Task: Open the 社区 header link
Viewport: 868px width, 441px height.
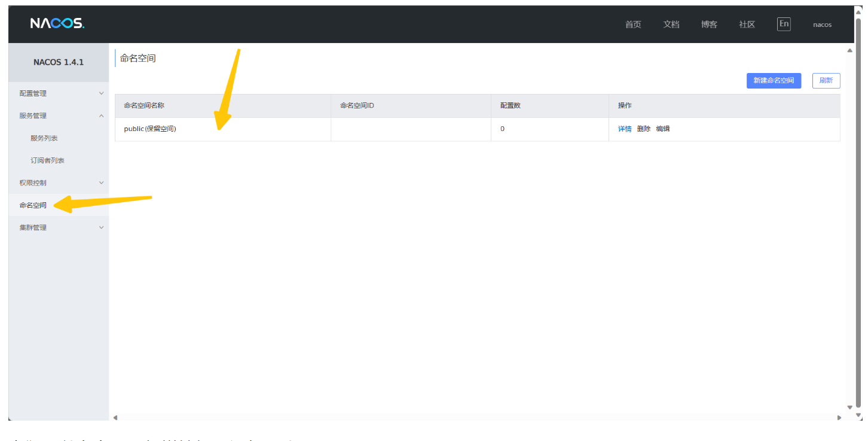Action: (x=747, y=25)
